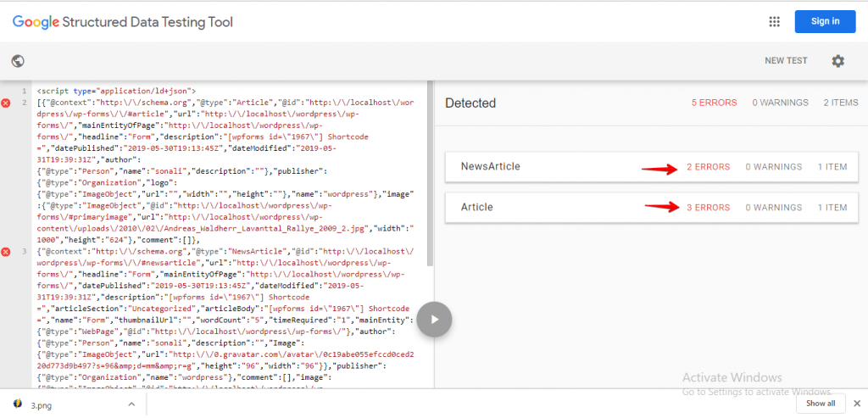Open the settings gear icon

click(x=838, y=61)
